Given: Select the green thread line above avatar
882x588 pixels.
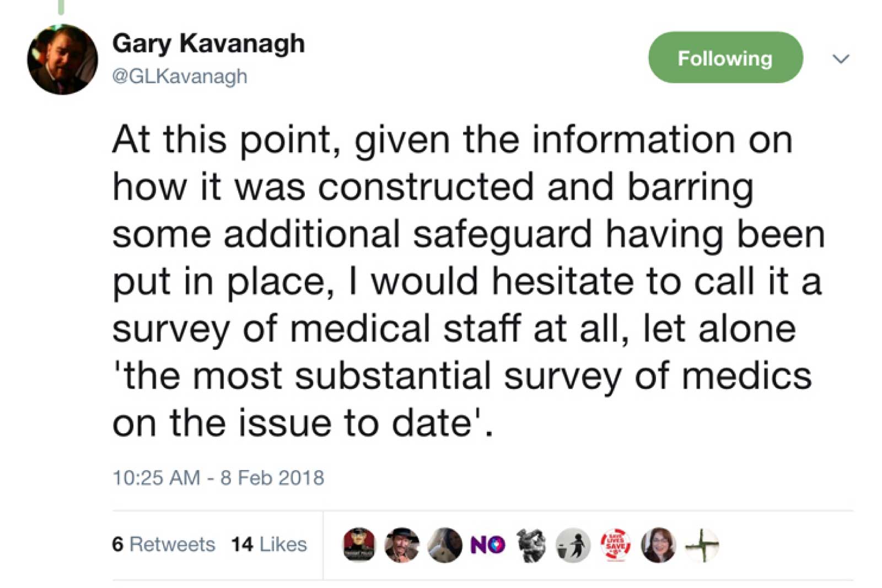Looking at the screenshot, I should 61,7.
